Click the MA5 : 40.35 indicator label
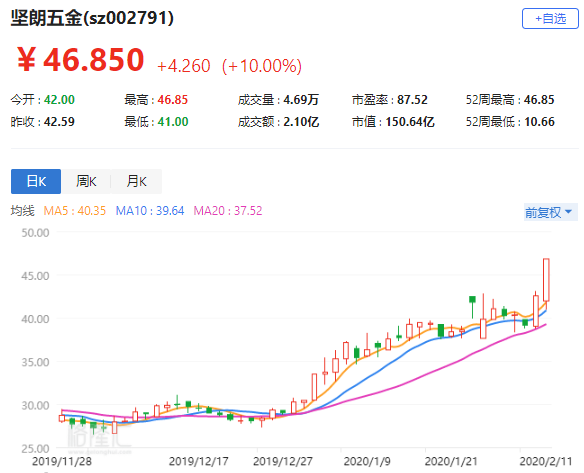The width and height of the screenshot is (584, 473). pyautogui.click(x=74, y=211)
